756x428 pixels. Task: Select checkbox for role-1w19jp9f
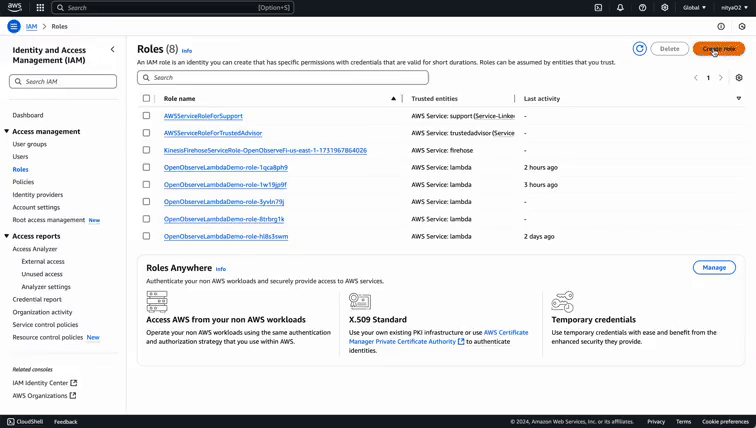coord(146,185)
